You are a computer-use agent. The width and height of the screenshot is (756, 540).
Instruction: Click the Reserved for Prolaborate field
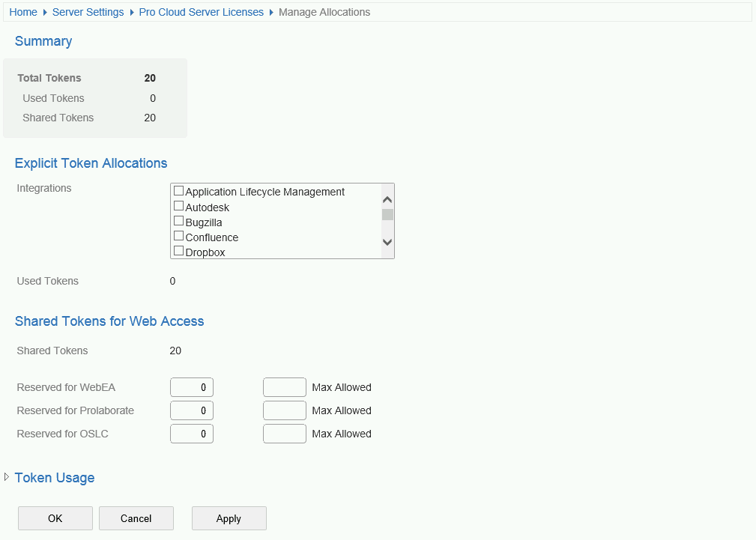point(192,410)
